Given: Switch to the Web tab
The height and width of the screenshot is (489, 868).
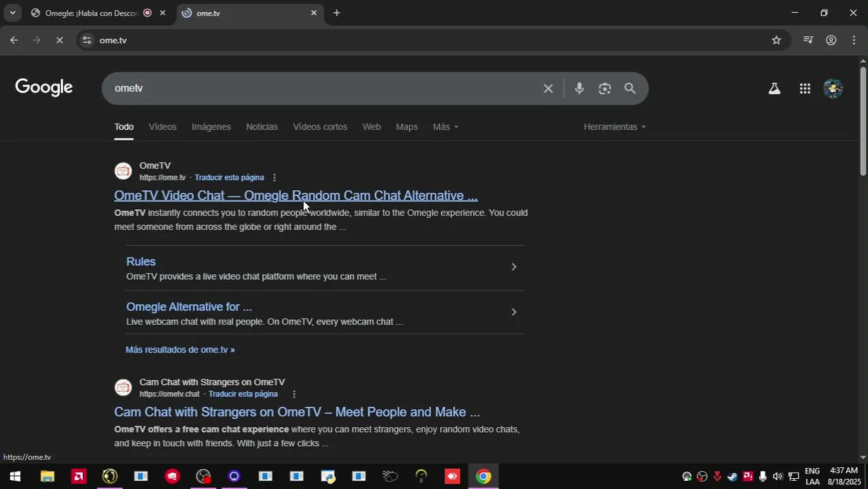Looking at the screenshot, I should click(x=372, y=127).
